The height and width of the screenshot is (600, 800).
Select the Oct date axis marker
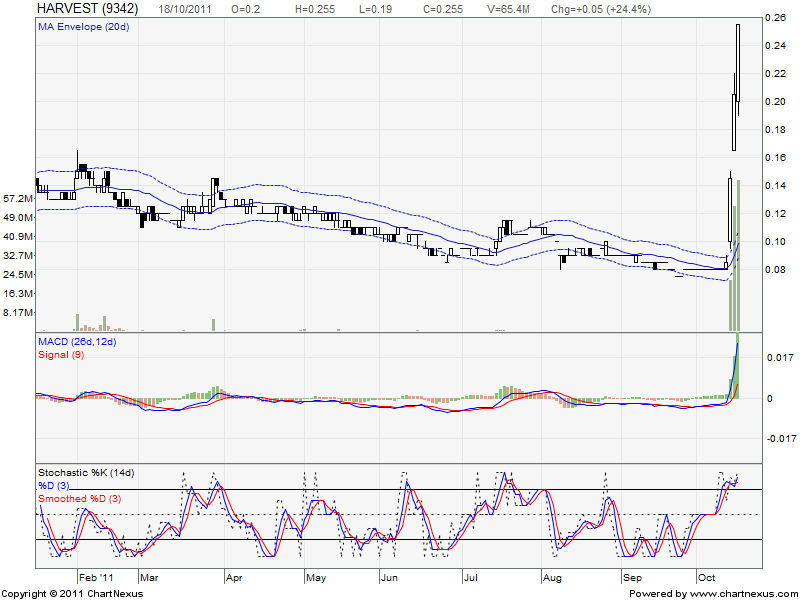[707, 578]
